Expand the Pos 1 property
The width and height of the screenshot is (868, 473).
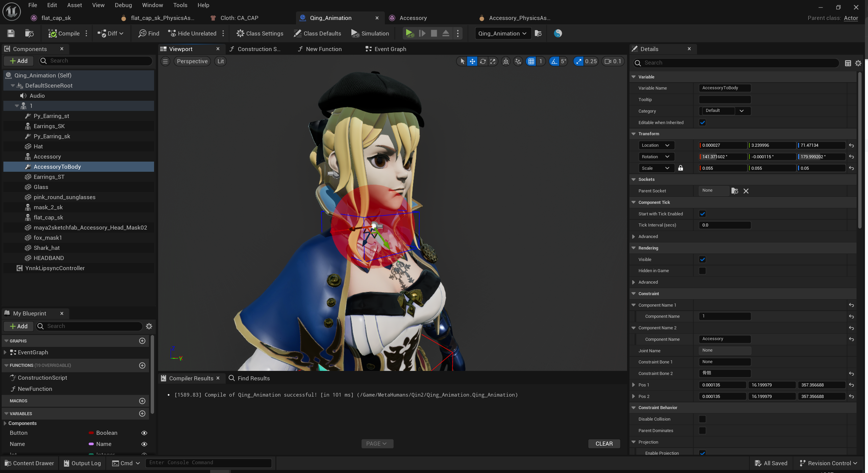coord(634,385)
